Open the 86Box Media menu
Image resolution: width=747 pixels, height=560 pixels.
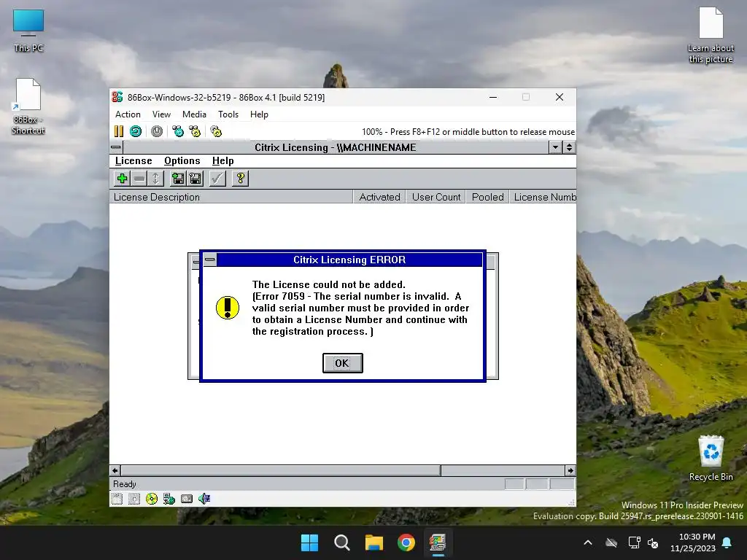coord(194,114)
